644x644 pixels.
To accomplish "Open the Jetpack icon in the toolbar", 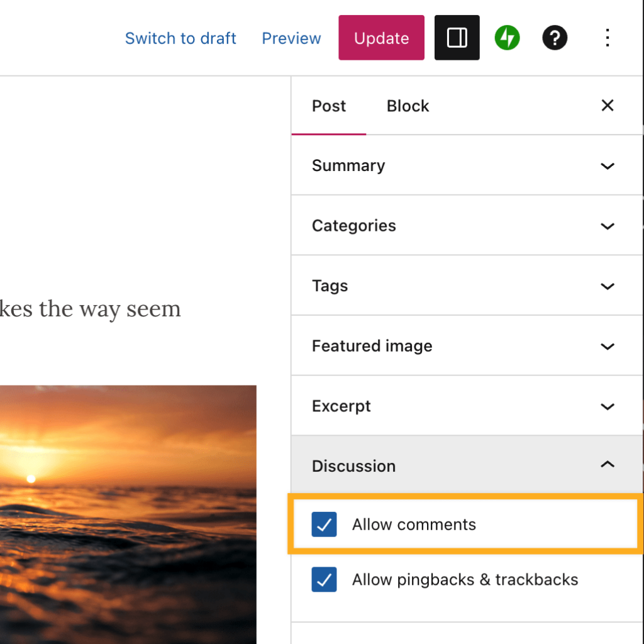I will (x=507, y=37).
